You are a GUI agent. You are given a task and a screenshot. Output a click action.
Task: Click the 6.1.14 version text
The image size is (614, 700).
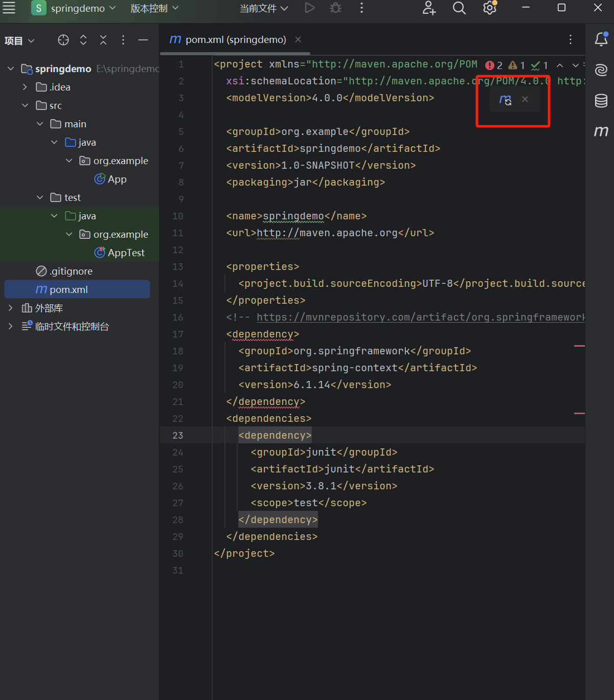(312, 385)
